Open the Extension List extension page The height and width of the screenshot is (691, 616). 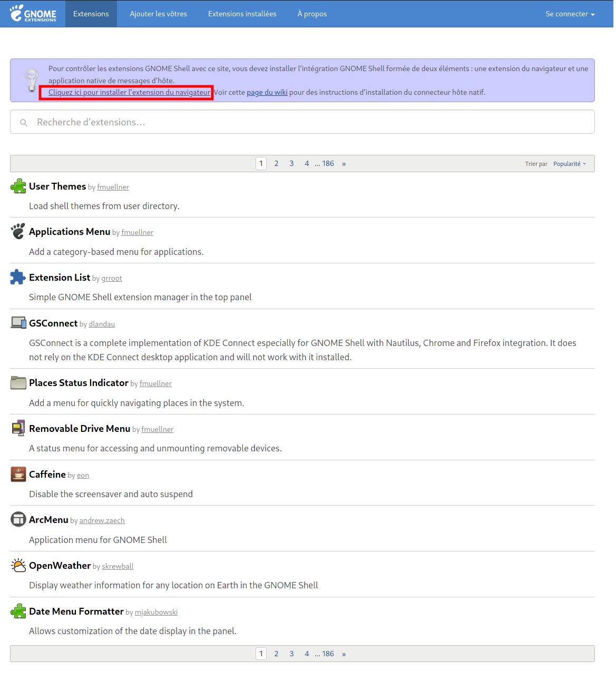tap(60, 278)
